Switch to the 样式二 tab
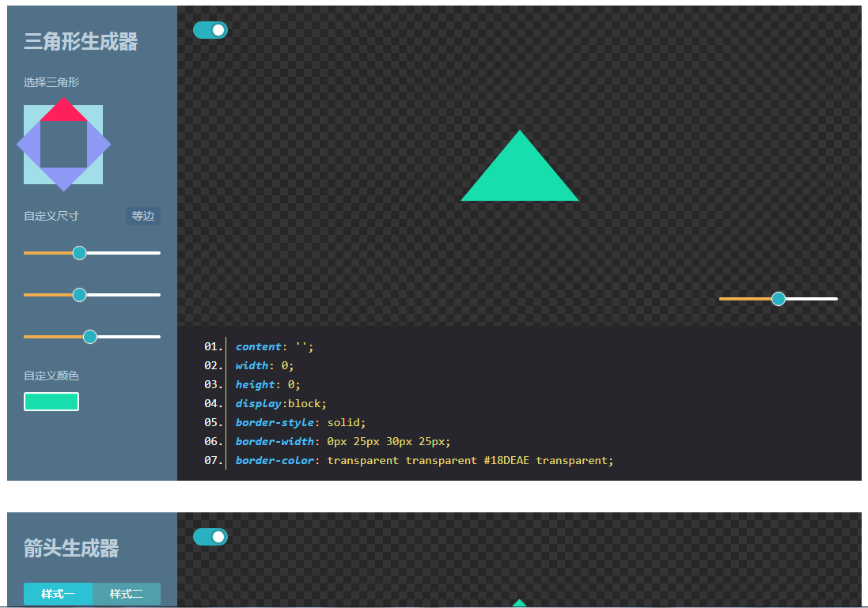868x608 pixels. 127,594
